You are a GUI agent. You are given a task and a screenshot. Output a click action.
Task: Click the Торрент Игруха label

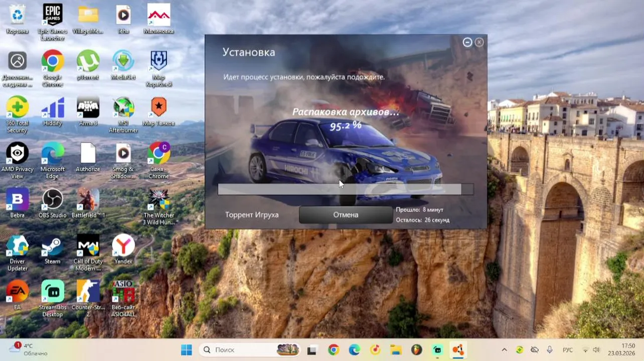(252, 215)
